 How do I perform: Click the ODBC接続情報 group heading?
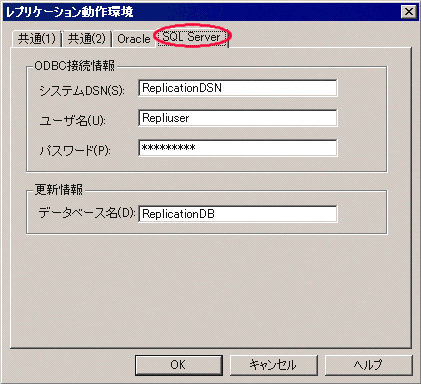pyautogui.click(x=75, y=66)
